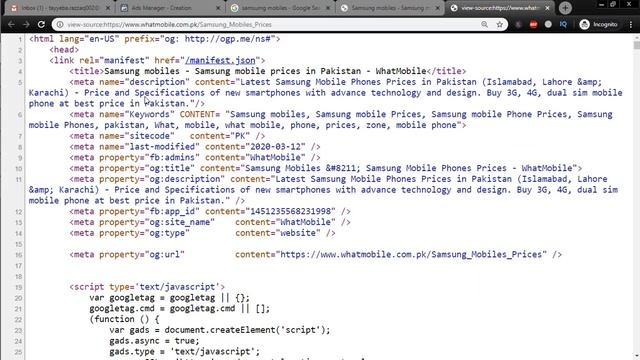
Task: Reload the view-source page
Action: [x=41, y=24]
